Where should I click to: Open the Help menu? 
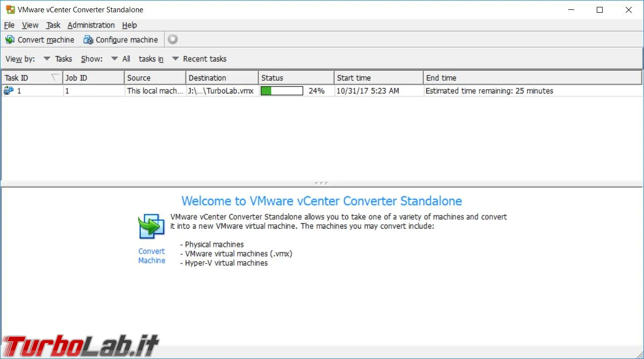(x=129, y=25)
